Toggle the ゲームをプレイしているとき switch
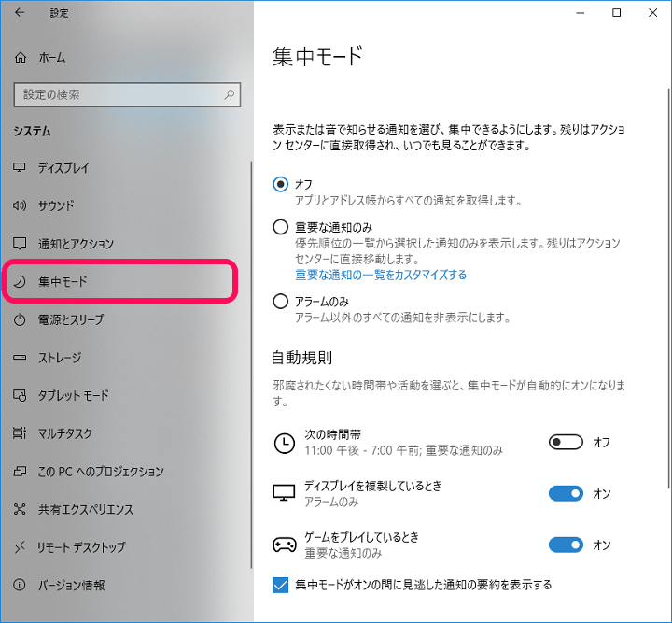The width and height of the screenshot is (672, 623). coord(566,545)
